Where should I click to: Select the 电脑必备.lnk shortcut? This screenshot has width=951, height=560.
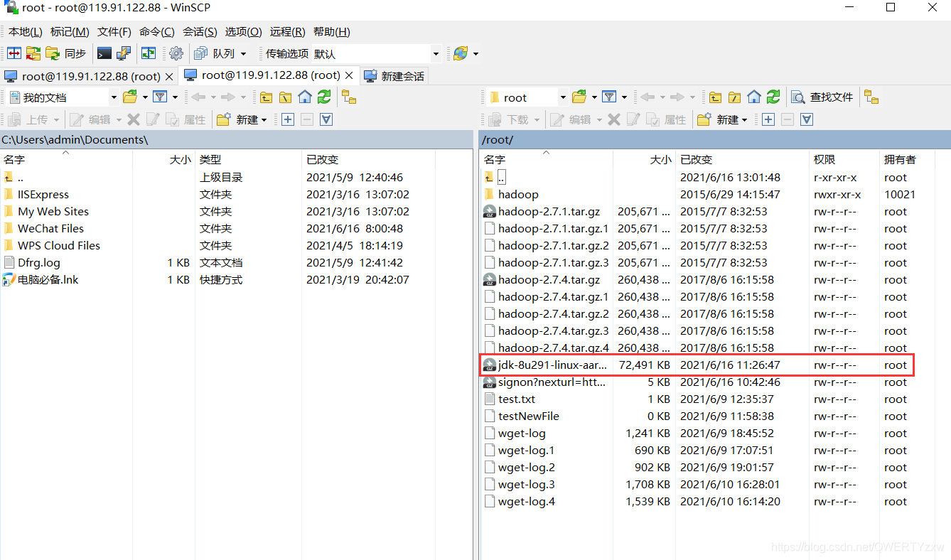48,280
